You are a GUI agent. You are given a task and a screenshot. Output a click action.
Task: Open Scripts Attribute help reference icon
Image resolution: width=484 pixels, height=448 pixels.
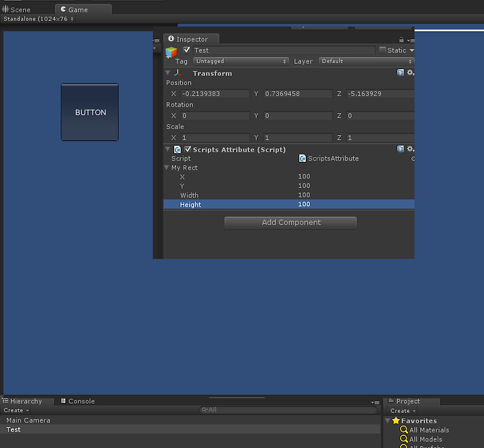pos(401,149)
